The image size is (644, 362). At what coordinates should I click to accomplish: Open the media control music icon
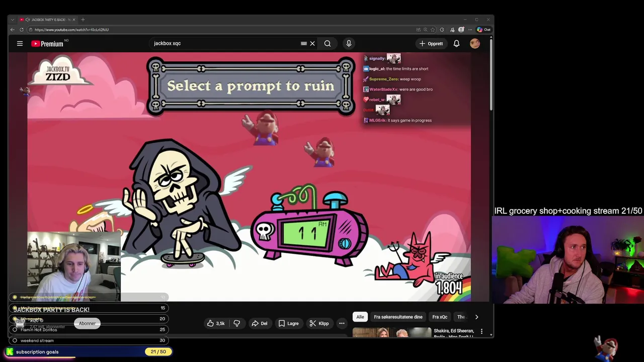click(452, 30)
